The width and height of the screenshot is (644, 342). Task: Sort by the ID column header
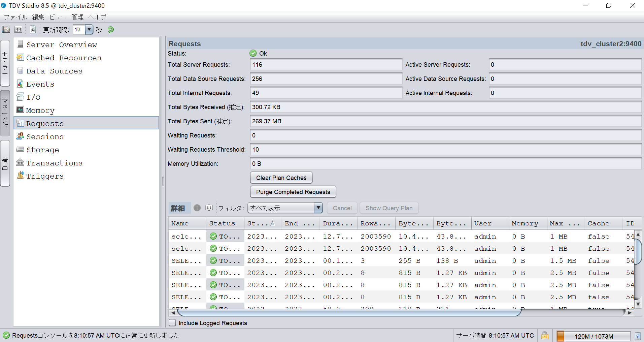pos(632,223)
